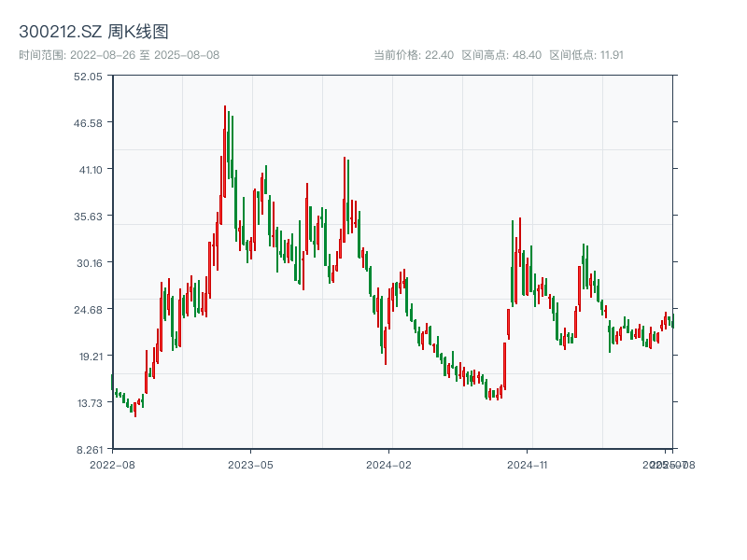The height and width of the screenshot is (560, 747).
Task: Select the x-axis label 2024-11
Action: click(528, 464)
